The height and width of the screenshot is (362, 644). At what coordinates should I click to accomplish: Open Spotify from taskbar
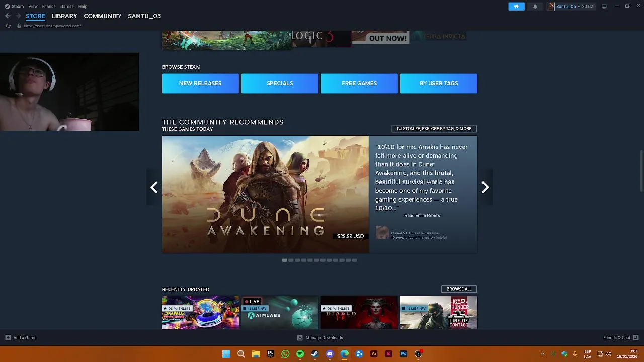click(x=300, y=354)
